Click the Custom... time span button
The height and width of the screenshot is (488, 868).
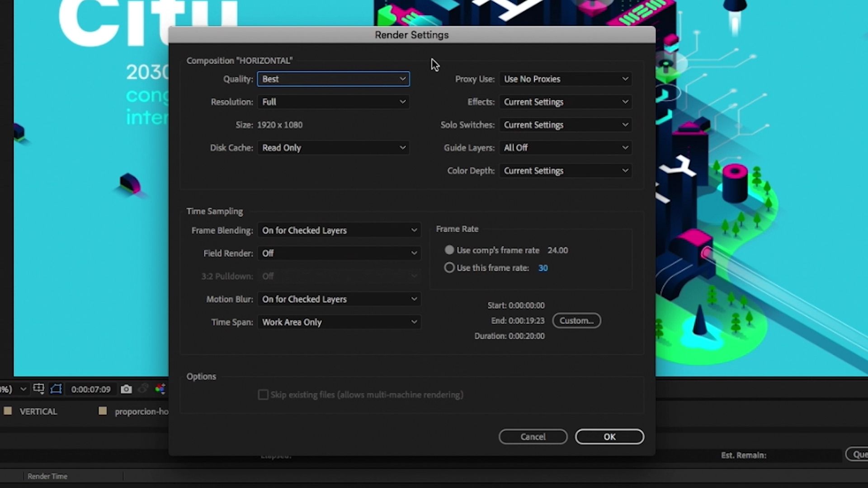(576, 320)
